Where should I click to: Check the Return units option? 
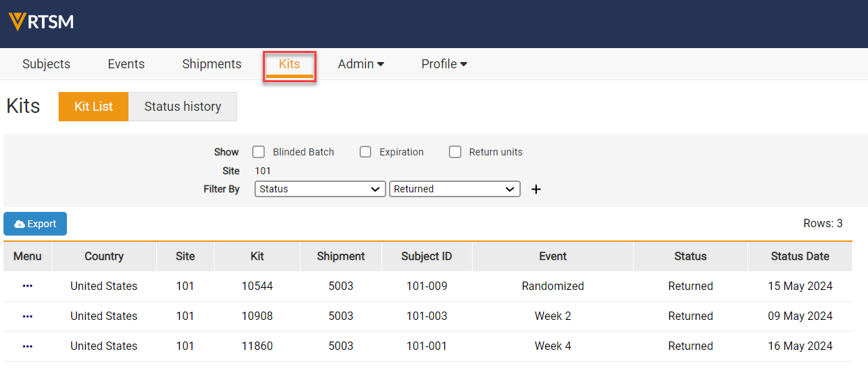tap(455, 152)
